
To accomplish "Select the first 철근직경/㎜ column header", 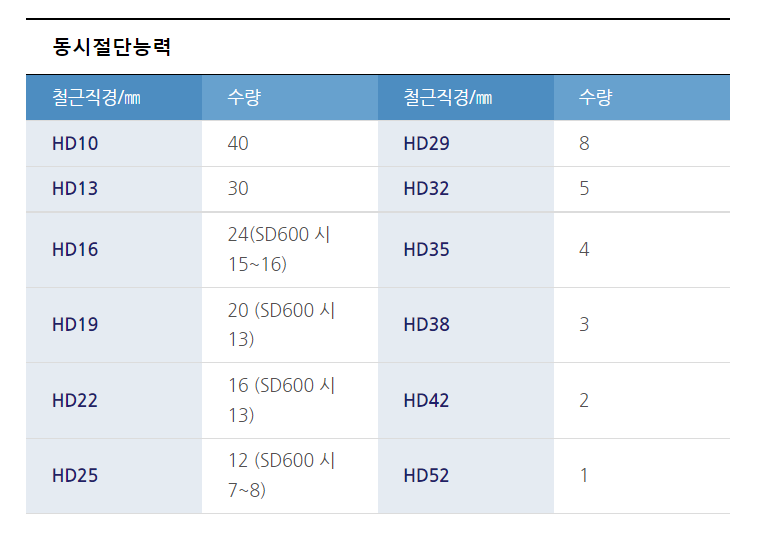I will pos(114,97).
